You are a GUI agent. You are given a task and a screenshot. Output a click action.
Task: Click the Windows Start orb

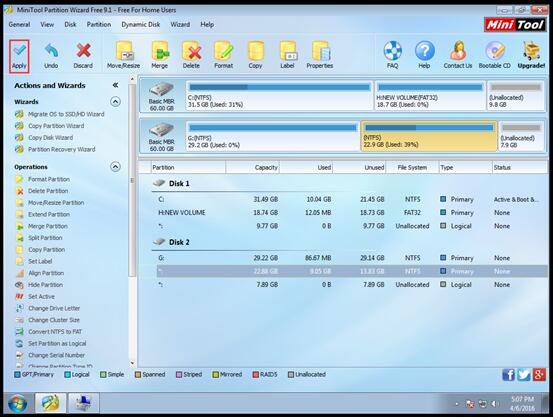tap(18, 404)
